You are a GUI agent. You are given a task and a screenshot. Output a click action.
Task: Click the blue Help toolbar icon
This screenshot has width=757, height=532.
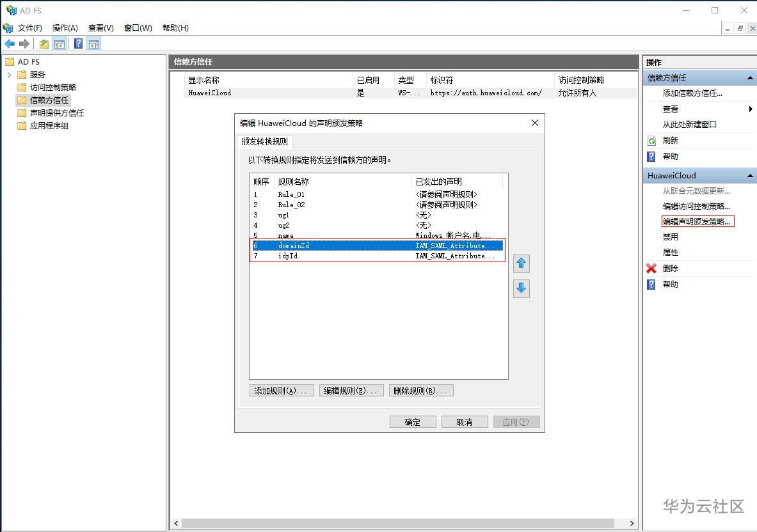coord(78,44)
